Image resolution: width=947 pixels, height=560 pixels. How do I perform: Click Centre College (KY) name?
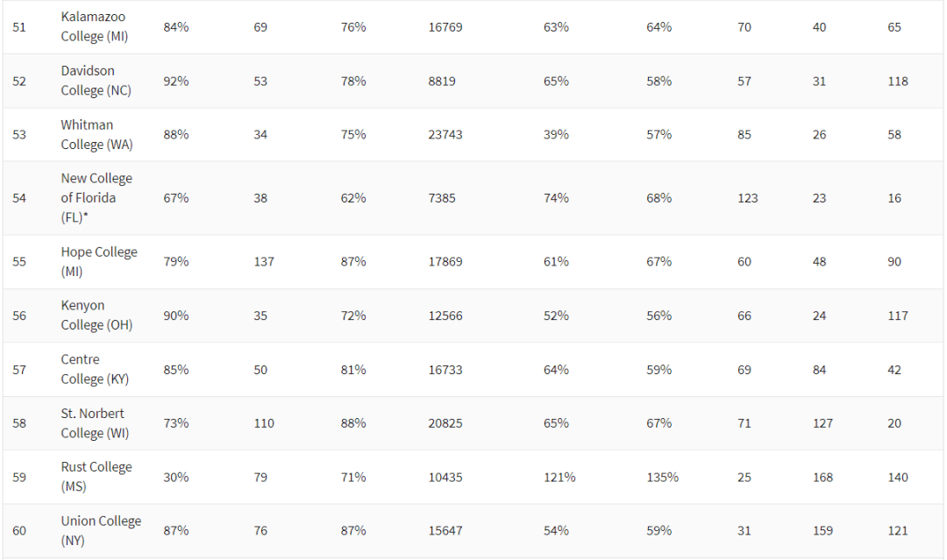(94, 369)
